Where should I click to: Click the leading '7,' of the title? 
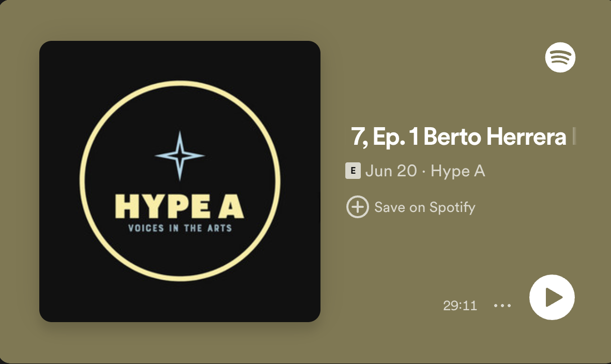tap(359, 138)
